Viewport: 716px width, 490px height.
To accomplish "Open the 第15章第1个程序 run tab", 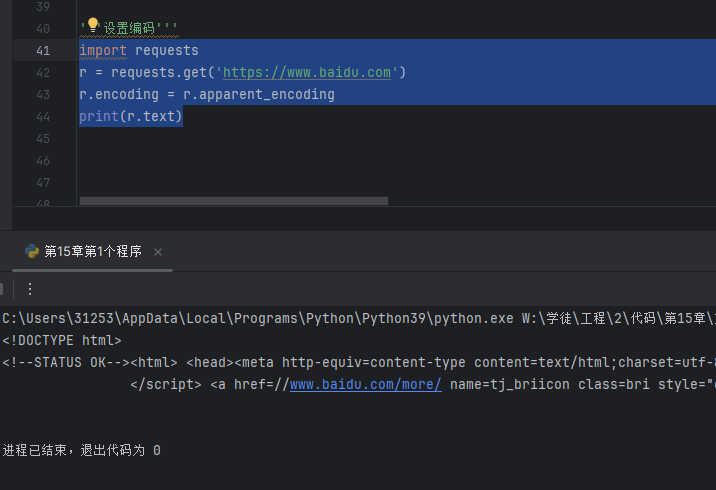I will click(x=93, y=252).
